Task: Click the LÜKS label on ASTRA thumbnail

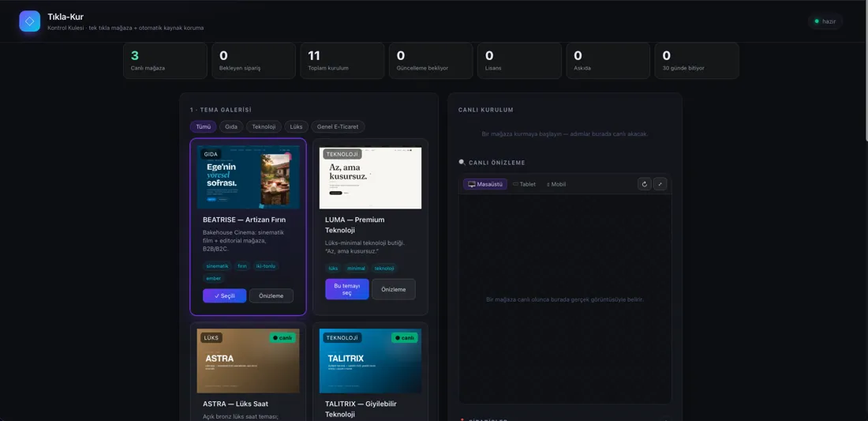Action: pos(211,337)
